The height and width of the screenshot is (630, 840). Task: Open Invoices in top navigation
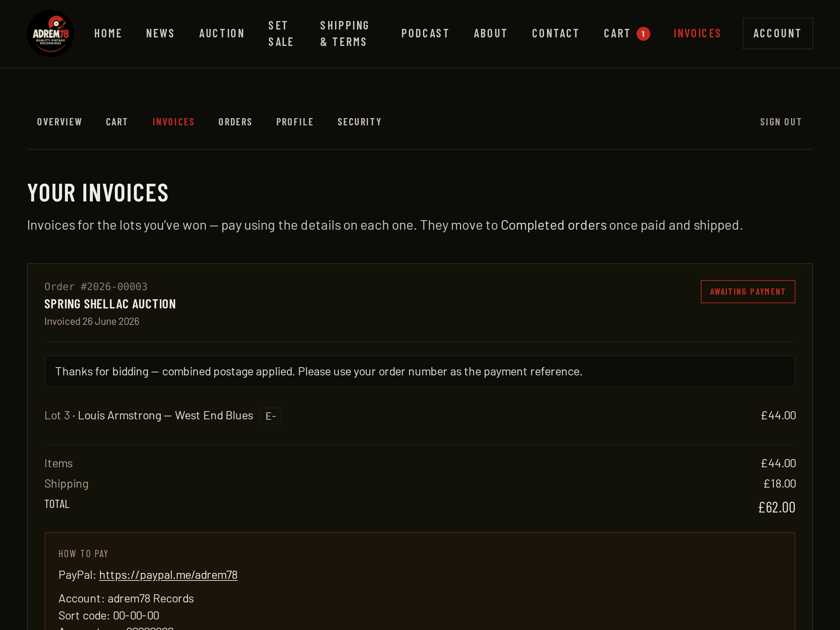[697, 33]
